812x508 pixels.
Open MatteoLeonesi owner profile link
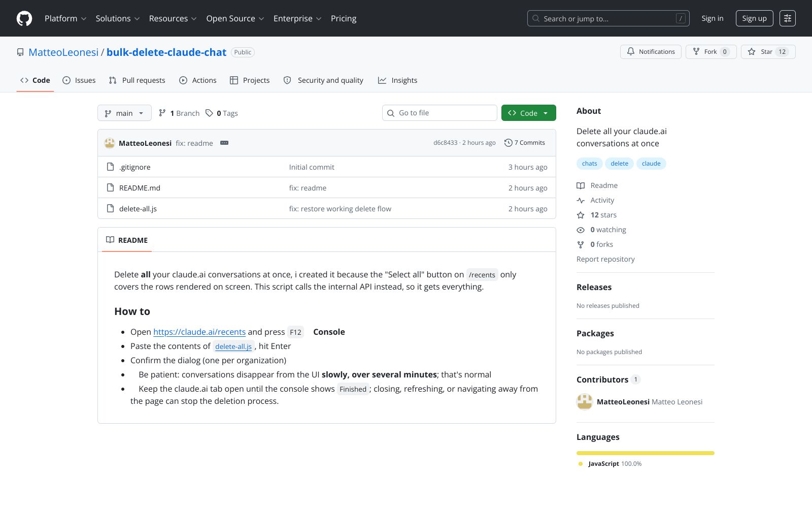tap(63, 52)
